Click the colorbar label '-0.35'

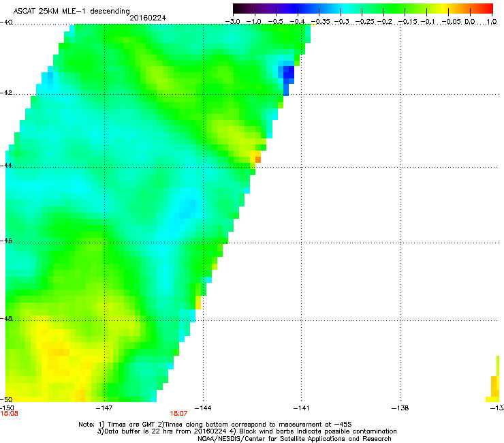[x=321, y=22]
